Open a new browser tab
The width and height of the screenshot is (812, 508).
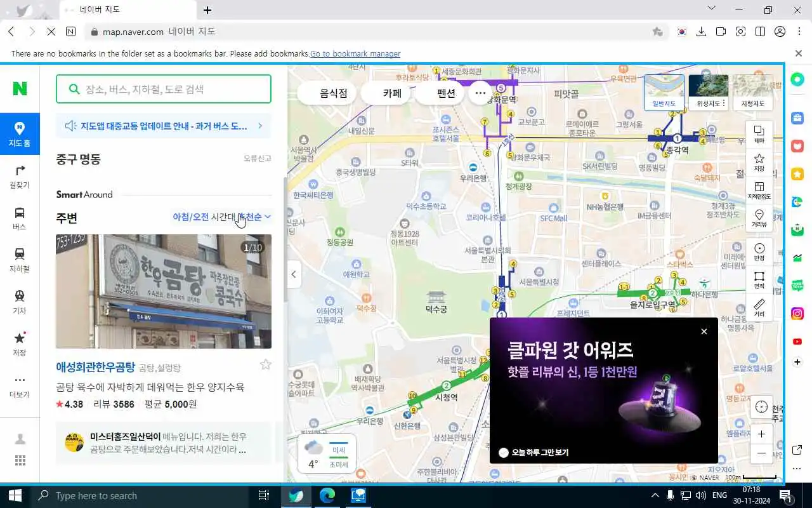click(207, 10)
